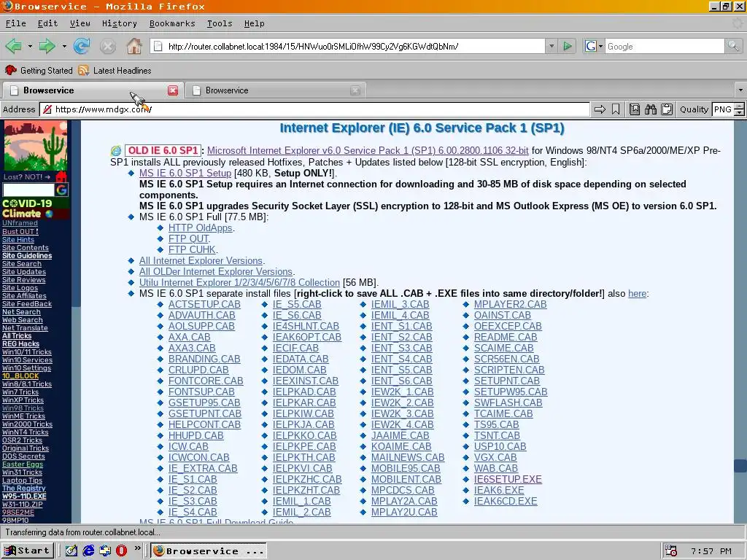
Task: Open the Edit menu
Action: click(47, 23)
